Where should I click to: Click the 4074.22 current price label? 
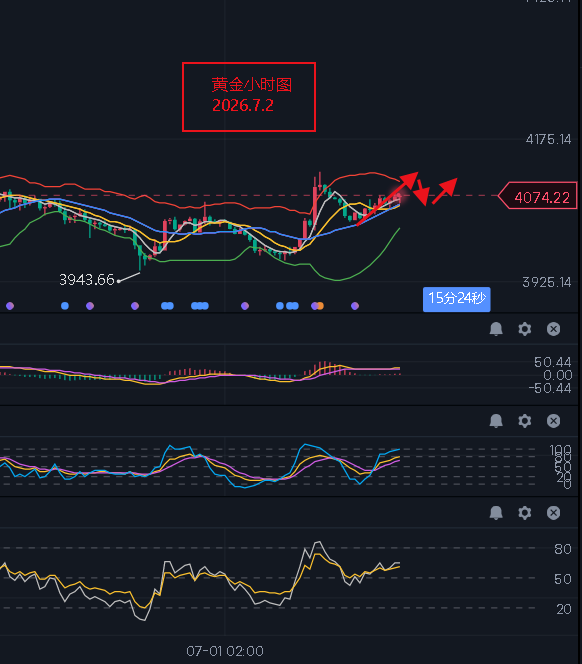[538, 196]
